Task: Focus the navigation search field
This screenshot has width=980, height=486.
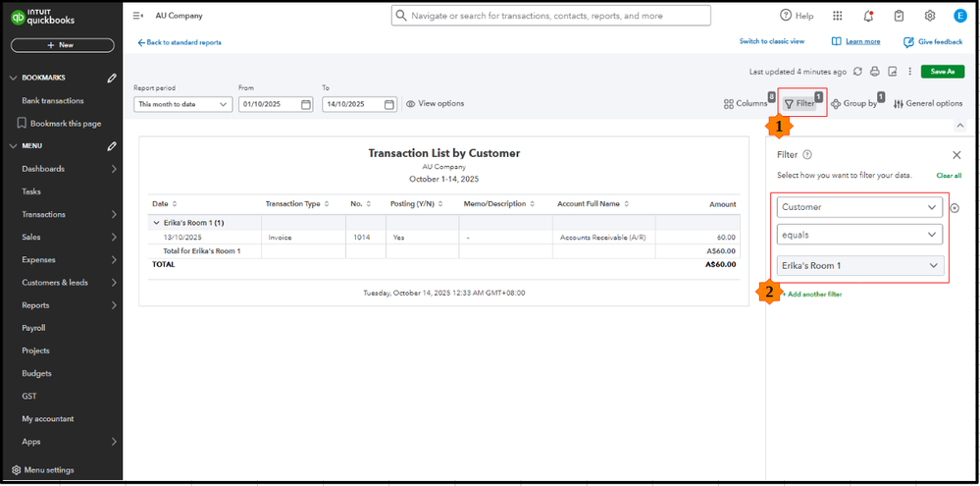Action: [551, 16]
